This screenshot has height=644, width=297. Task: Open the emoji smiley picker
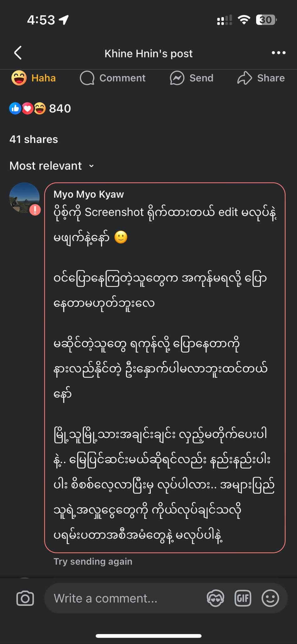tap(270, 598)
